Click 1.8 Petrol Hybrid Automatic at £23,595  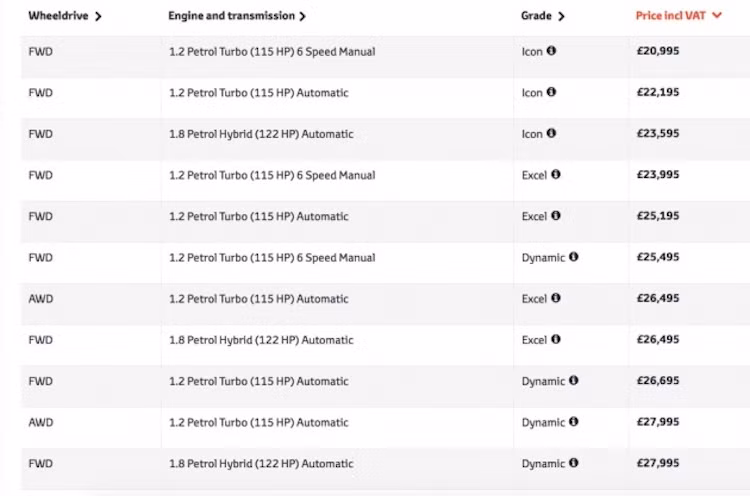(x=261, y=134)
